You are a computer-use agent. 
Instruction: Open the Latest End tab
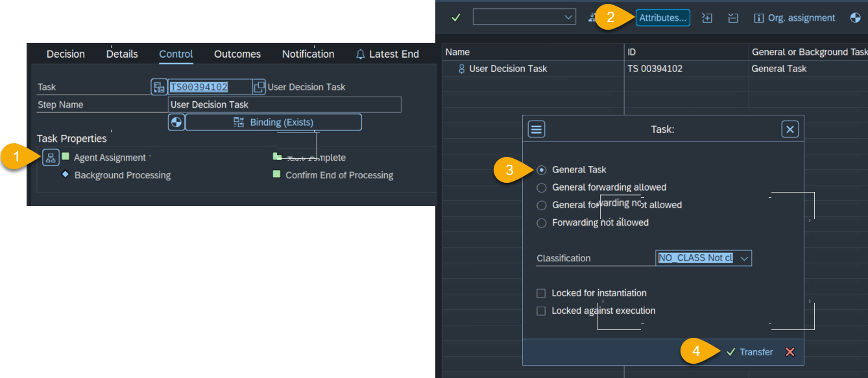[387, 54]
